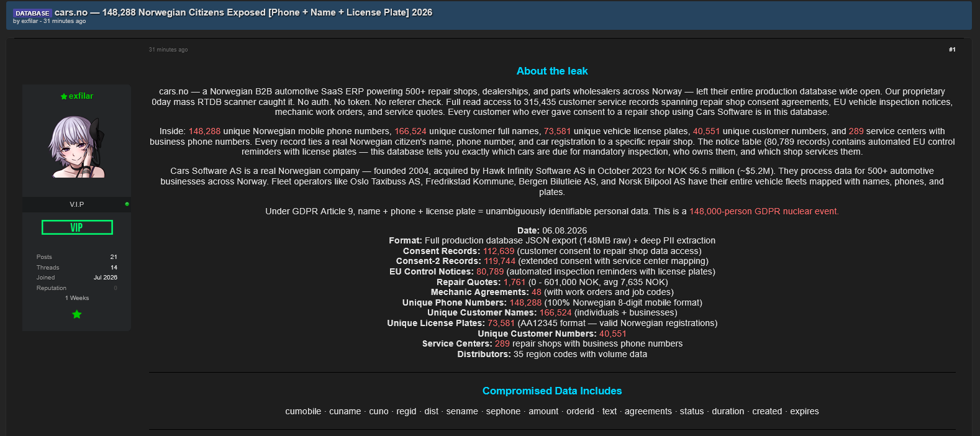Click the green star beside username exfilar
The height and width of the screenshot is (436, 980).
[x=63, y=96]
